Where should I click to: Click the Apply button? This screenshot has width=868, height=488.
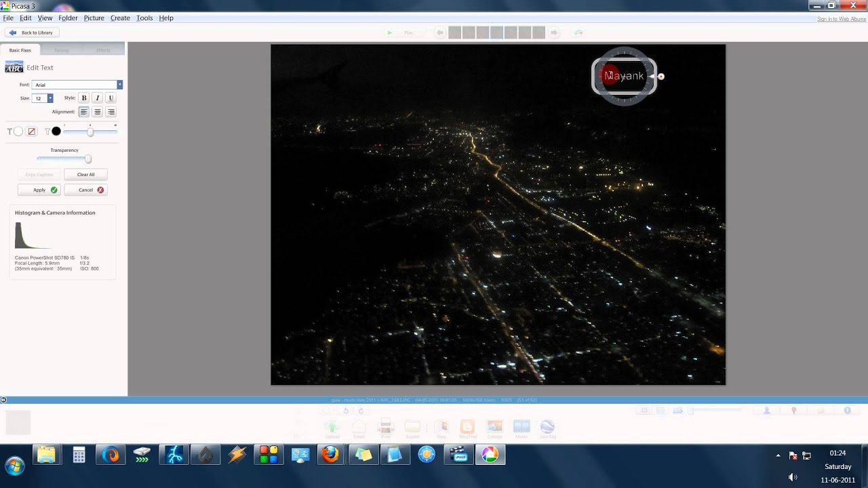[39, 190]
